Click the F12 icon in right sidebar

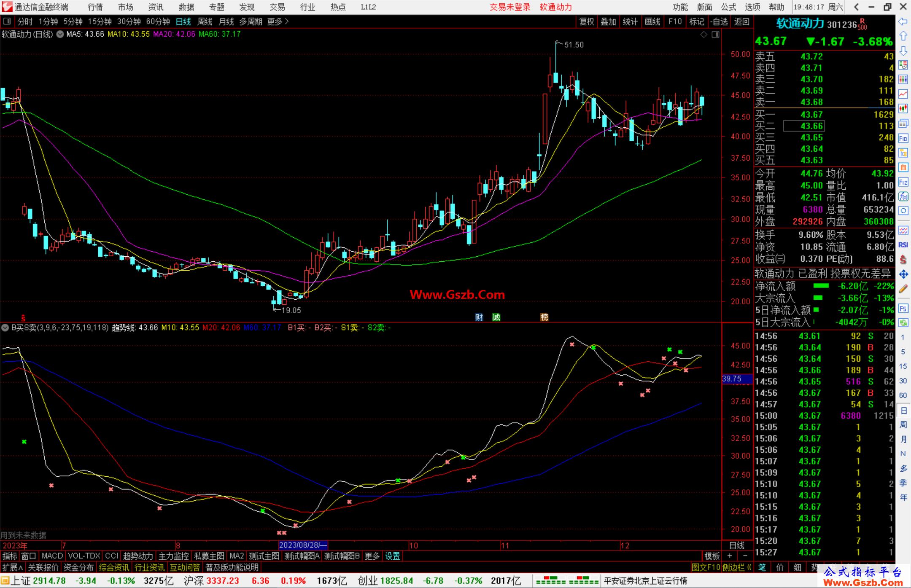tap(903, 182)
